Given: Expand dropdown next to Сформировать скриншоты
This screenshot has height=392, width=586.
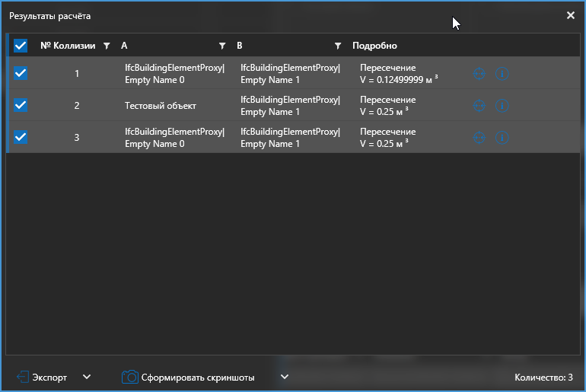Looking at the screenshot, I should [284, 377].
